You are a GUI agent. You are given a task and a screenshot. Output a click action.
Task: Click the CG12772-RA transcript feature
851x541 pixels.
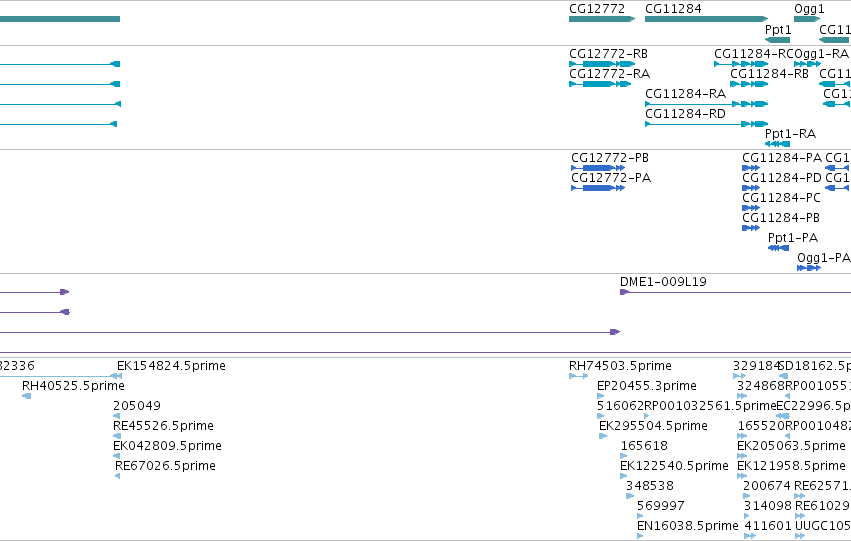point(600,84)
